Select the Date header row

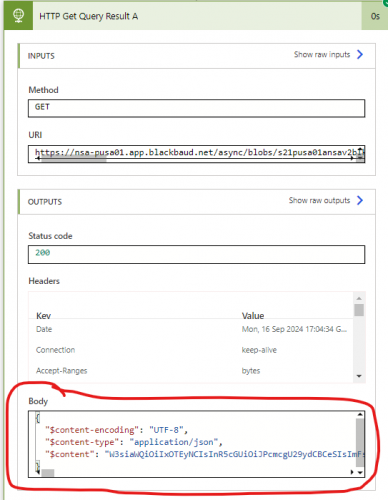[192, 329]
